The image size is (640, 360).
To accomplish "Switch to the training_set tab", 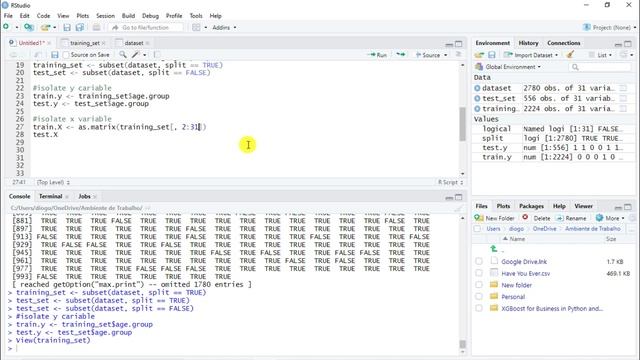I will coord(84,43).
